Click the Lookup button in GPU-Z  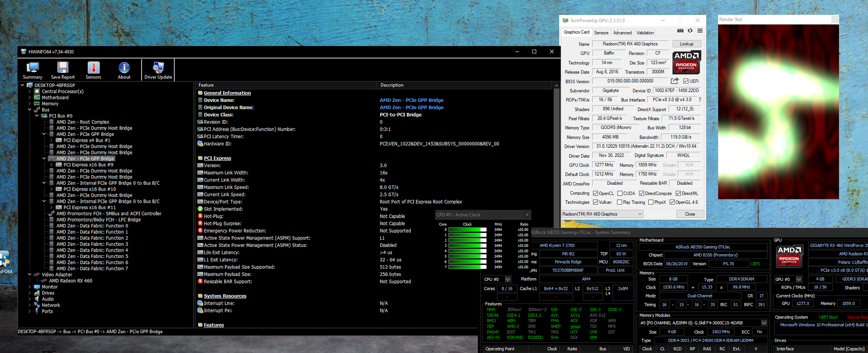[x=687, y=44]
